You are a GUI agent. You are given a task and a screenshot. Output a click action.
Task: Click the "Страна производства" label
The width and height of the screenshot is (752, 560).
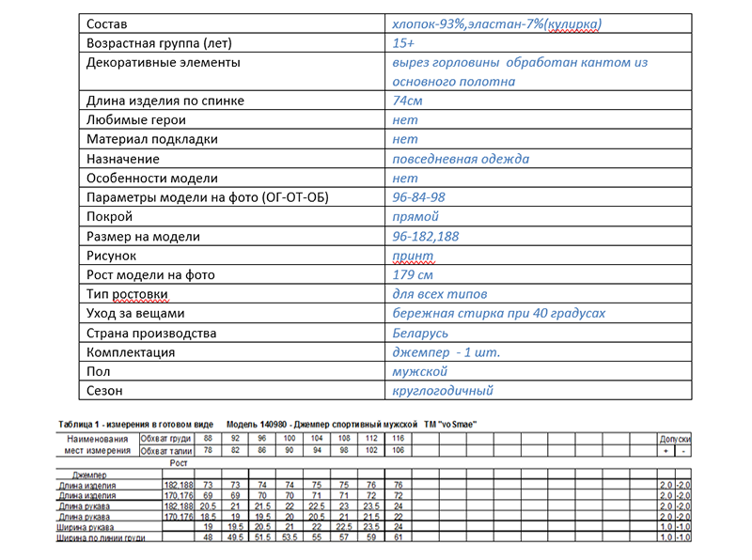151,334
